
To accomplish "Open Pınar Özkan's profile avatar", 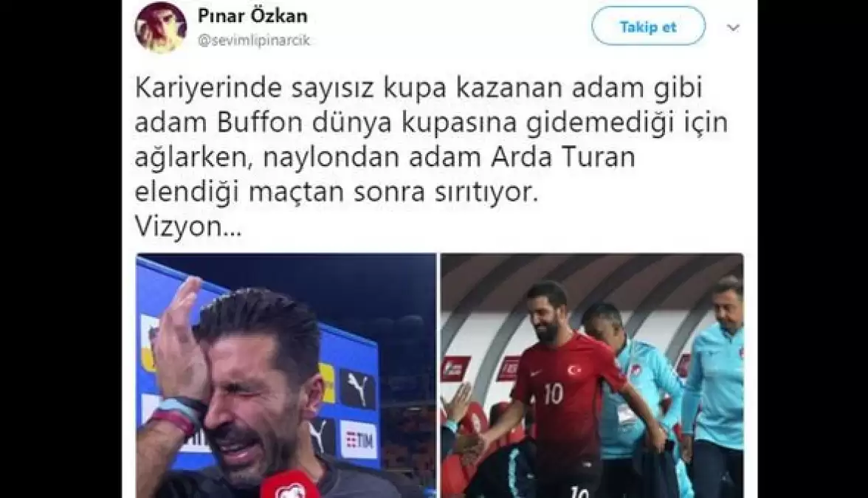I will click(161, 27).
